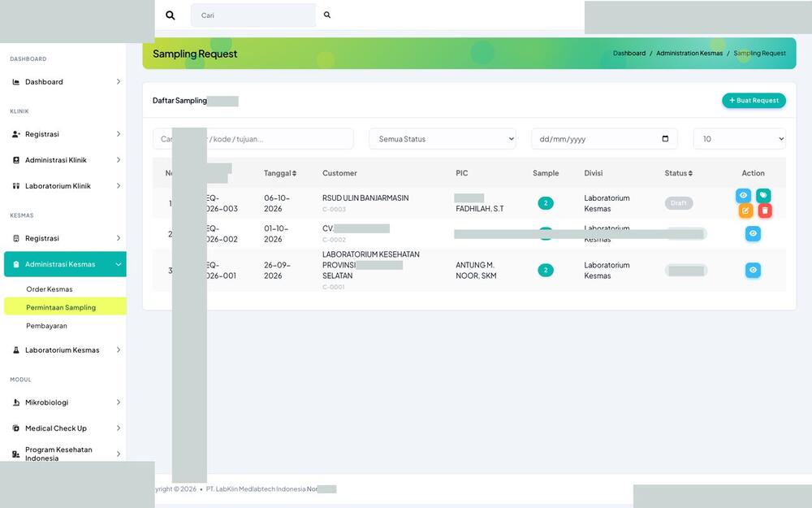Open the Order Kesmas submenu item

pyautogui.click(x=50, y=289)
